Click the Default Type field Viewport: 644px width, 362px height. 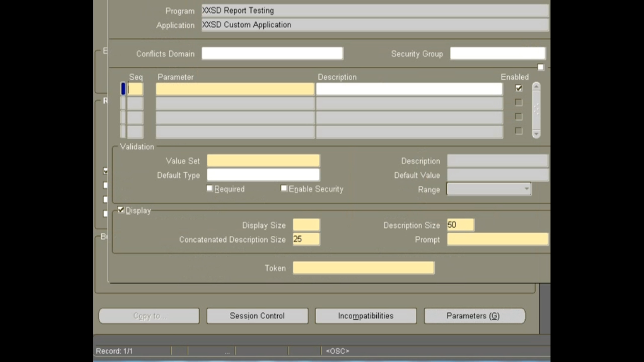click(x=263, y=175)
